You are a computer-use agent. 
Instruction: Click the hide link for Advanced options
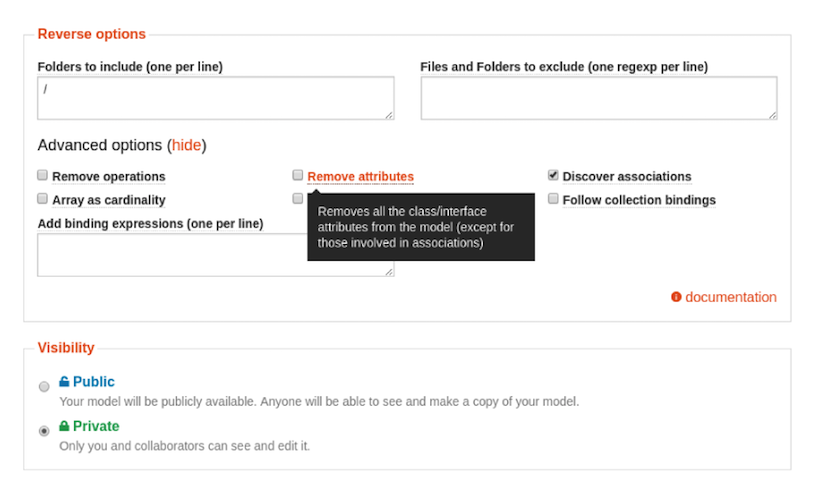(186, 145)
